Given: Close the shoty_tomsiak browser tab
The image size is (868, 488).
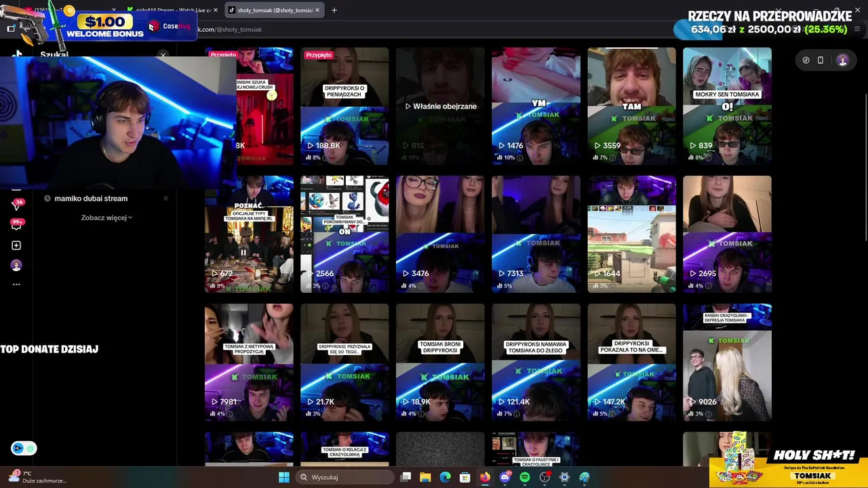Looking at the screenshot, I should click(317, 10).
